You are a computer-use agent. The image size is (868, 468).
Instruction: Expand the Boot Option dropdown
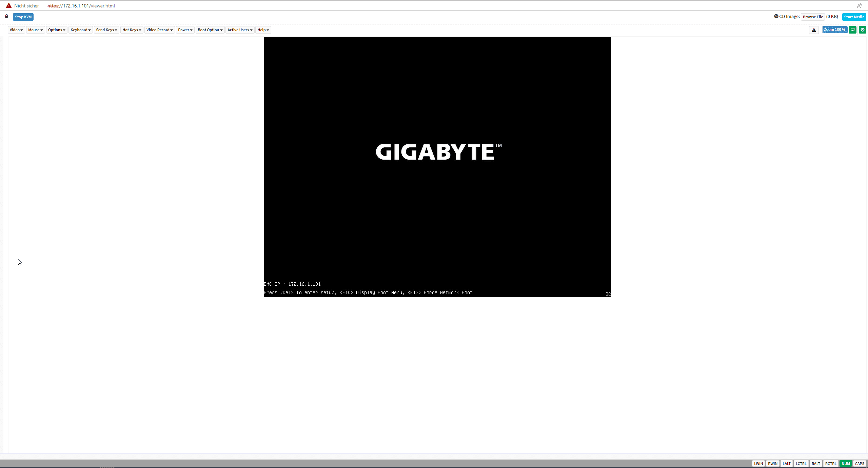[x=210, y=30]
